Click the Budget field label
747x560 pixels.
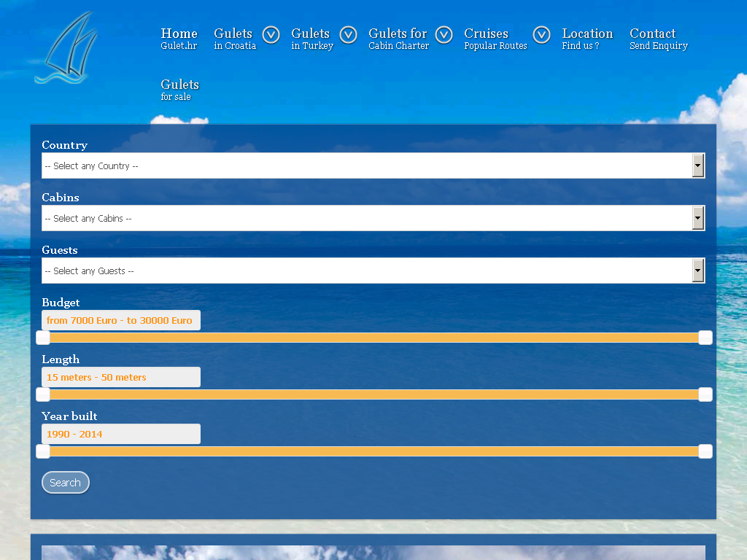(61, 303)
